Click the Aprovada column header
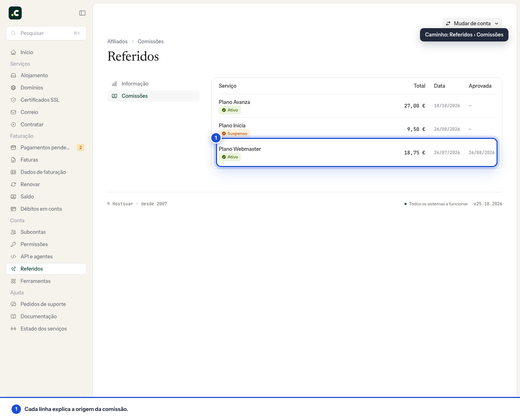520x420 pixels. [x=480, y=86]
